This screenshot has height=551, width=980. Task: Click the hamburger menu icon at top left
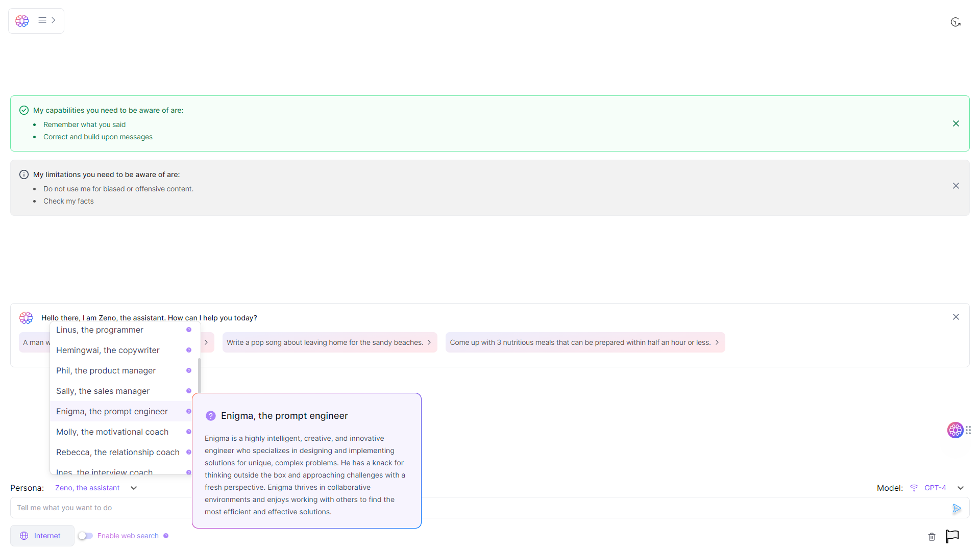(42, 20)
